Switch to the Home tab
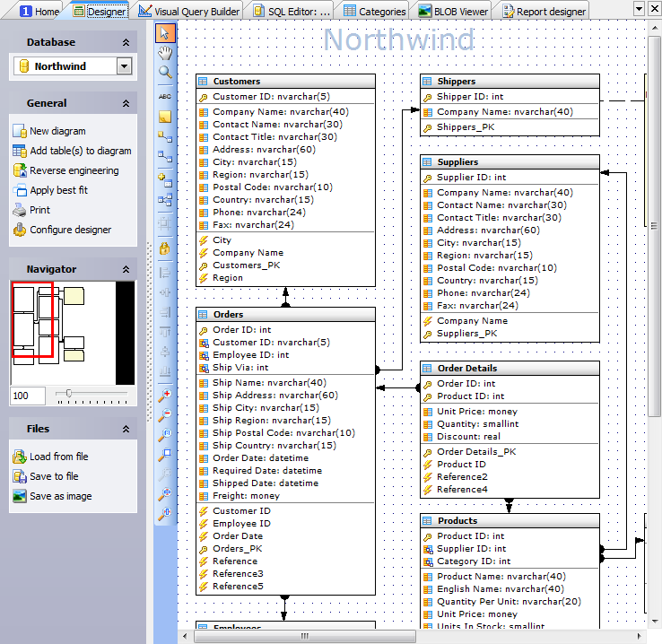 (x=39, y=12)
